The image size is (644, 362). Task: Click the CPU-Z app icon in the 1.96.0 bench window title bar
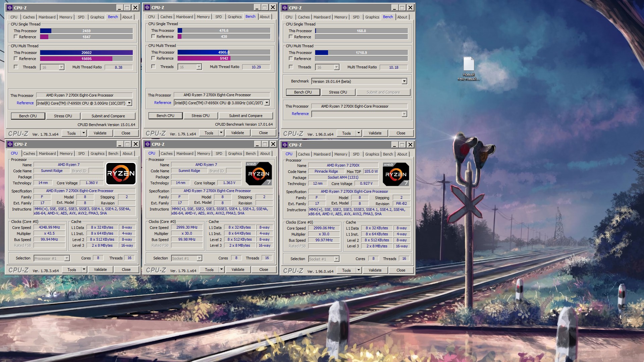[x=285, y=8]
